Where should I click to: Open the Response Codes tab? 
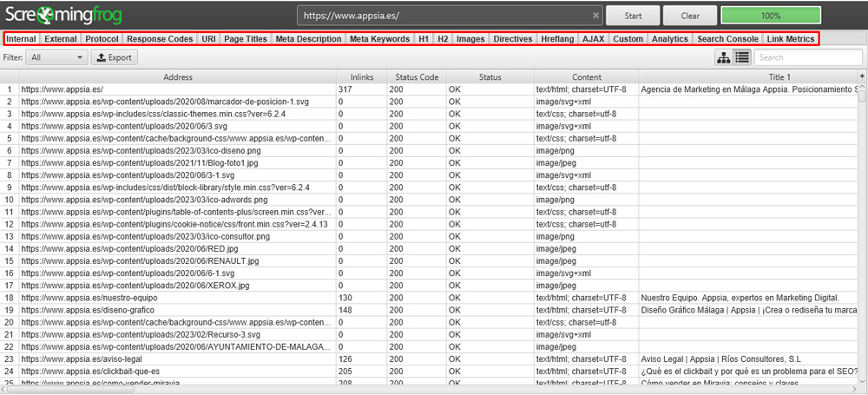160,39
